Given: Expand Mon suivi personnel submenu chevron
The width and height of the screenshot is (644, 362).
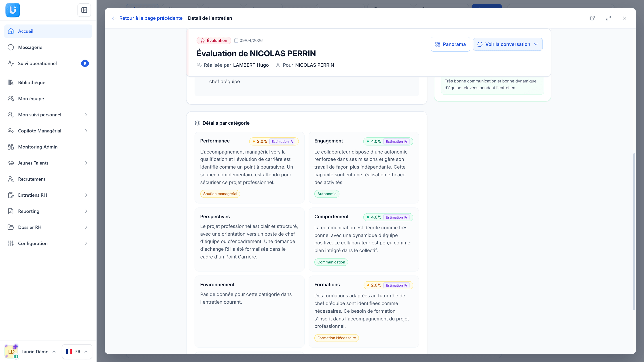Looking at the screenshot, I should [x=86, y=115].
